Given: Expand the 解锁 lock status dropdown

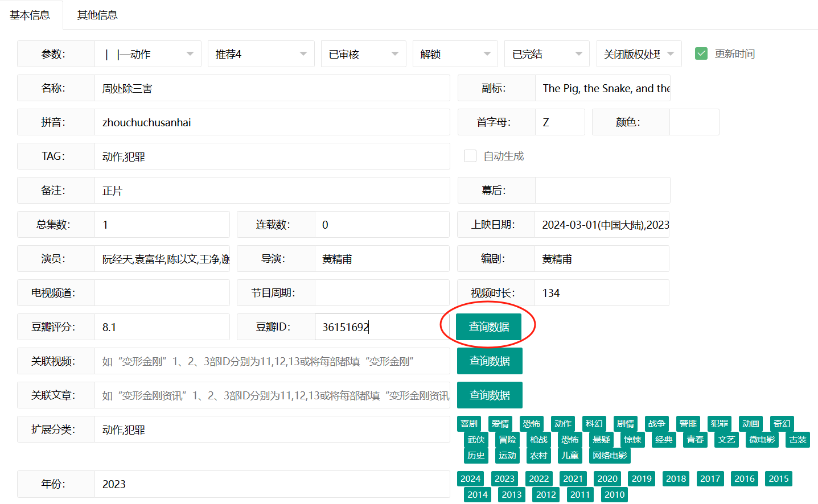Looking at the screenshot, I should click(455, 54).
